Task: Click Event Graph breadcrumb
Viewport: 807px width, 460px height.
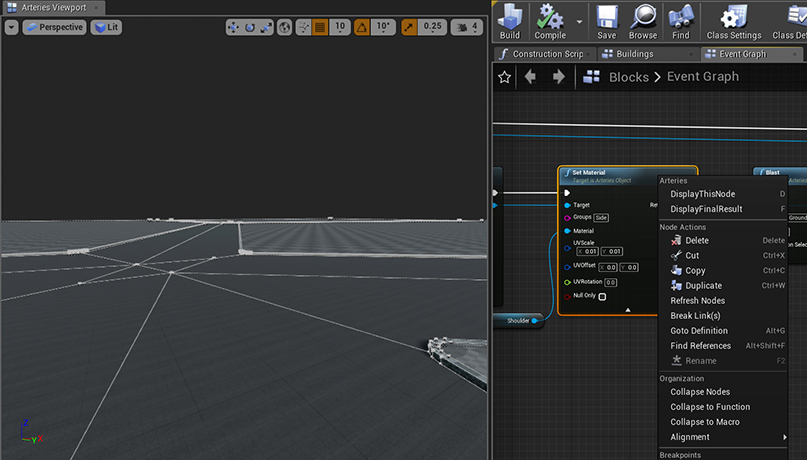Action: coord(703,77)
